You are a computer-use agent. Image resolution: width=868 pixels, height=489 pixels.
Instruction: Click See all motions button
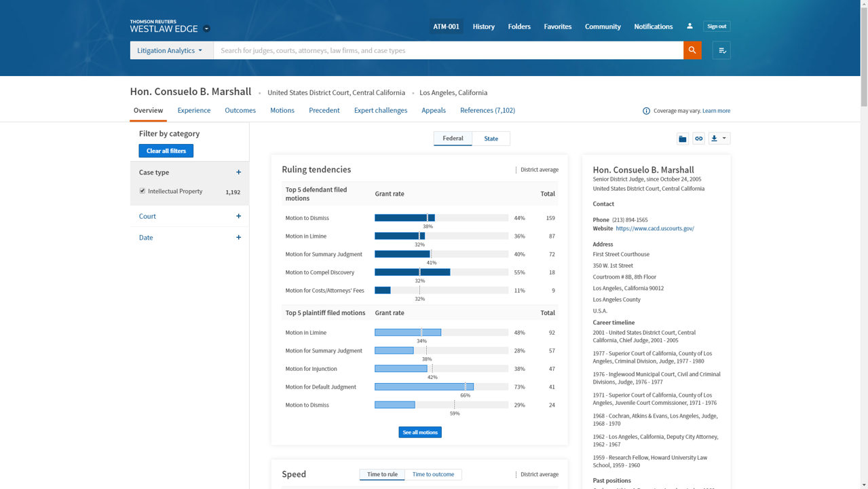[x=419, y=432]
